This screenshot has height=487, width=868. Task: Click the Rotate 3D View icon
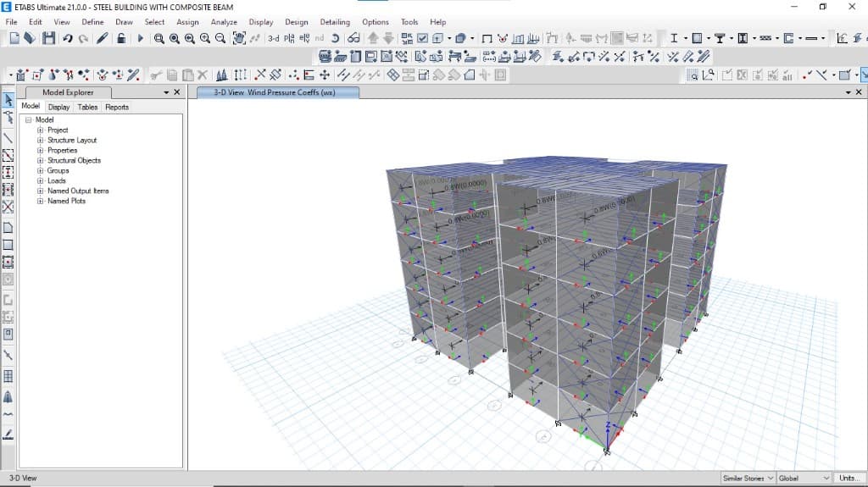335,38
